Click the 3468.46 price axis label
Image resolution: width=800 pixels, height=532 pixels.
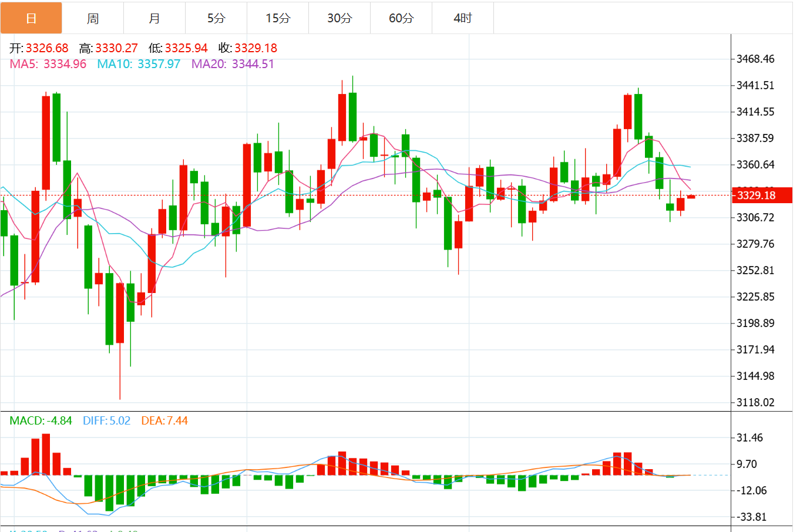(x=755, y=59)
